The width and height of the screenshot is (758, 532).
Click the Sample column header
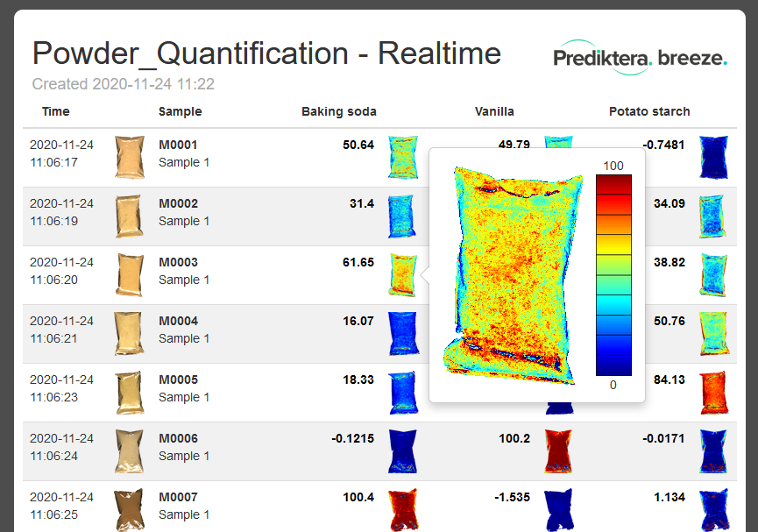coord(180,111)
